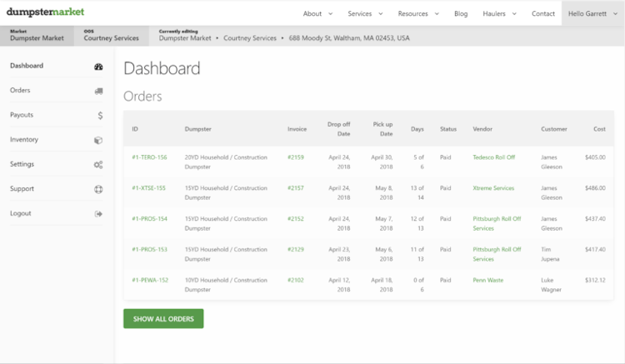Click customer Luke Wagner cell
This screenshot has height=364, width=625.
551,285
